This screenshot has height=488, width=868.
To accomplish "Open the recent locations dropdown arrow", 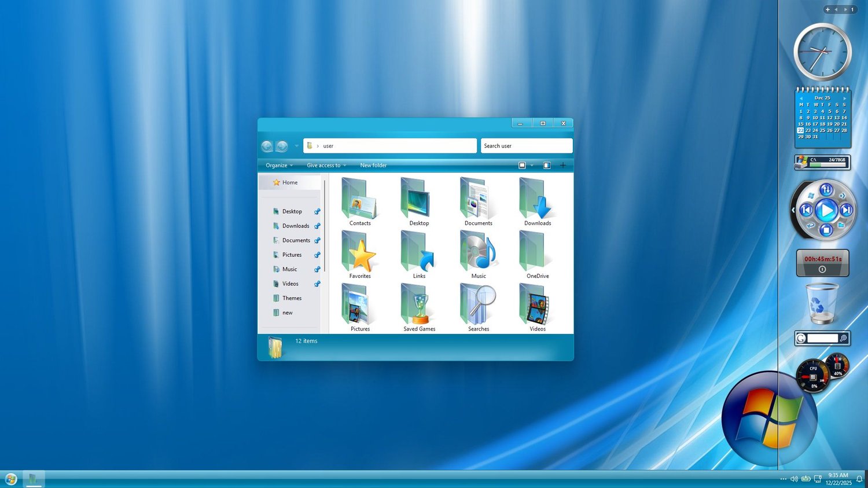I will 296,146.
